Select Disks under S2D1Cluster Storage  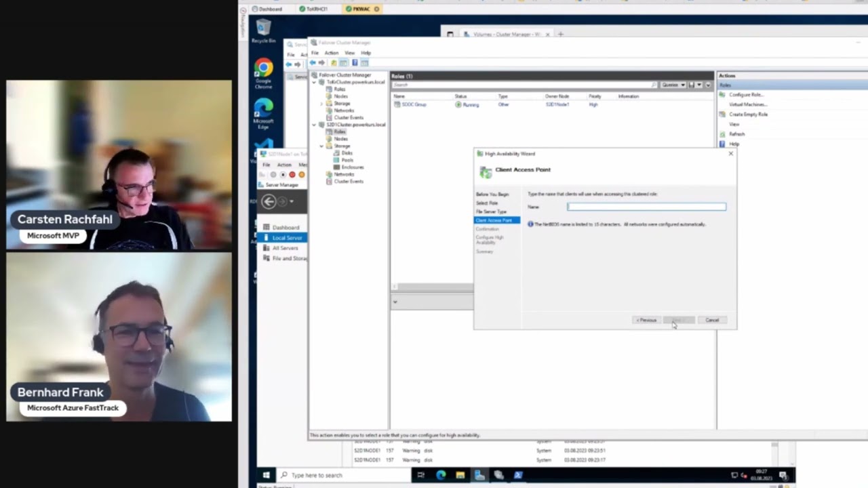[x=347, y=153]
